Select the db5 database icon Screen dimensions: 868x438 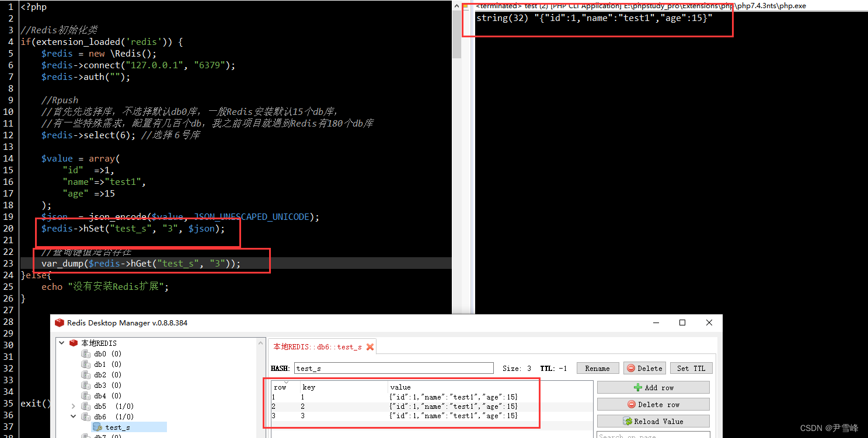coord(86,406)
